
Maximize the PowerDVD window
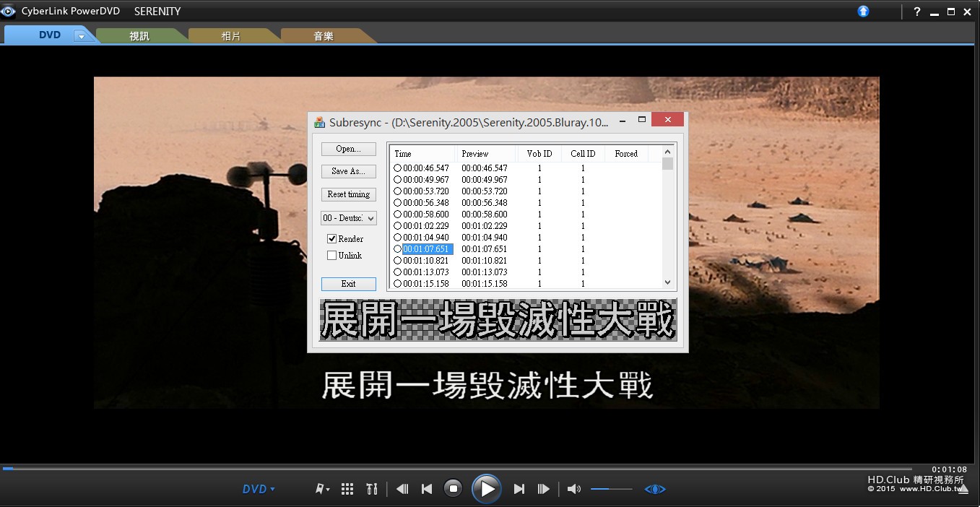pyautogui.click(x=951, y=12)
